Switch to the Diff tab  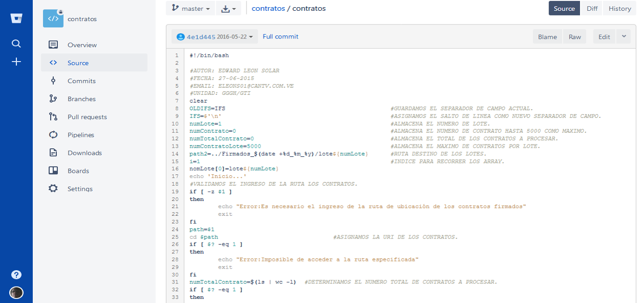point(592,9)
